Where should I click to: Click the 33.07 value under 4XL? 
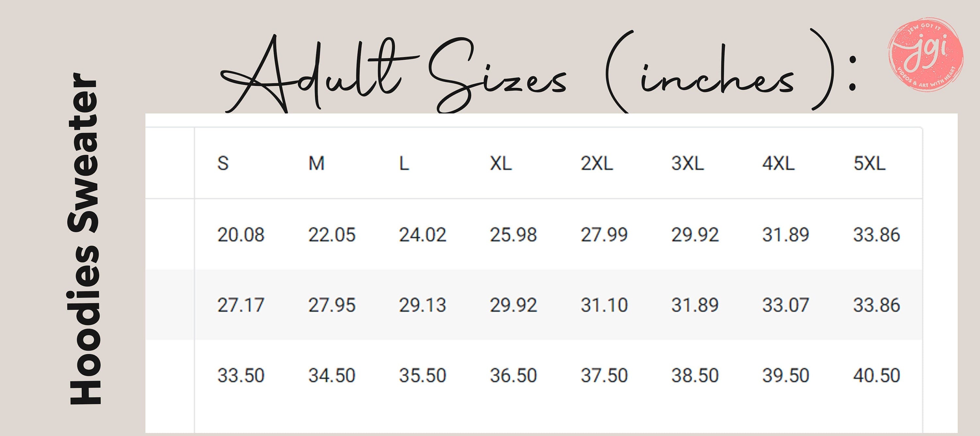point(786,305)
